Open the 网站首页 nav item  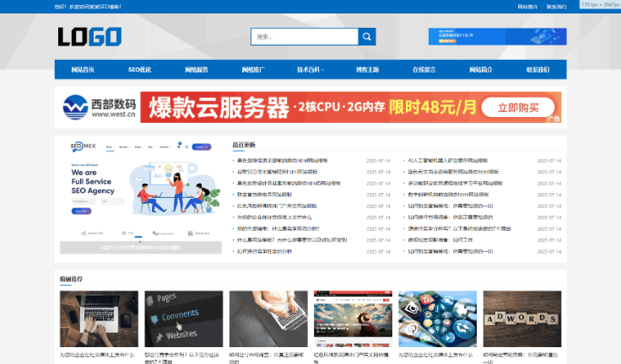point(83,70)
